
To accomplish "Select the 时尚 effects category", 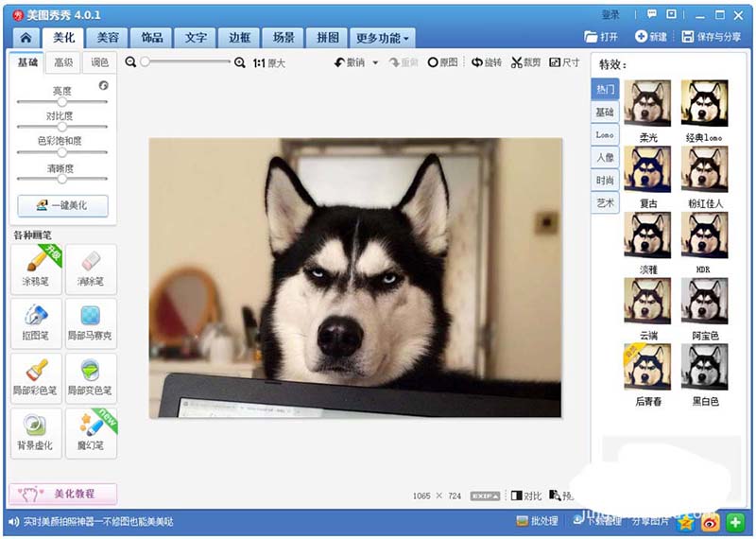I will point(605,180).
